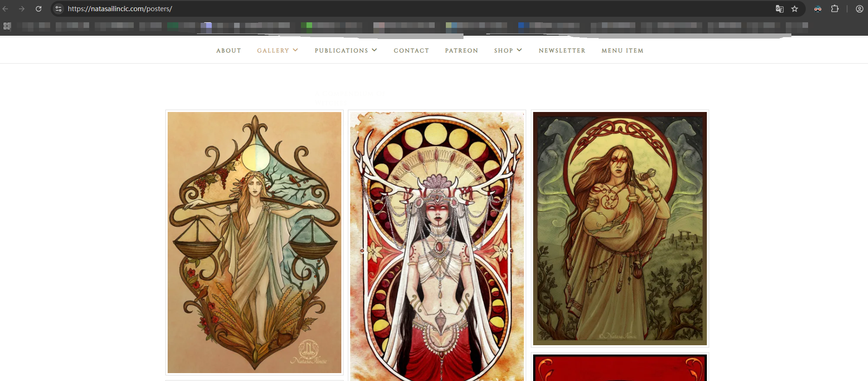
Task: Reload the page with the refresh icon
Action: tap(39, 9)
